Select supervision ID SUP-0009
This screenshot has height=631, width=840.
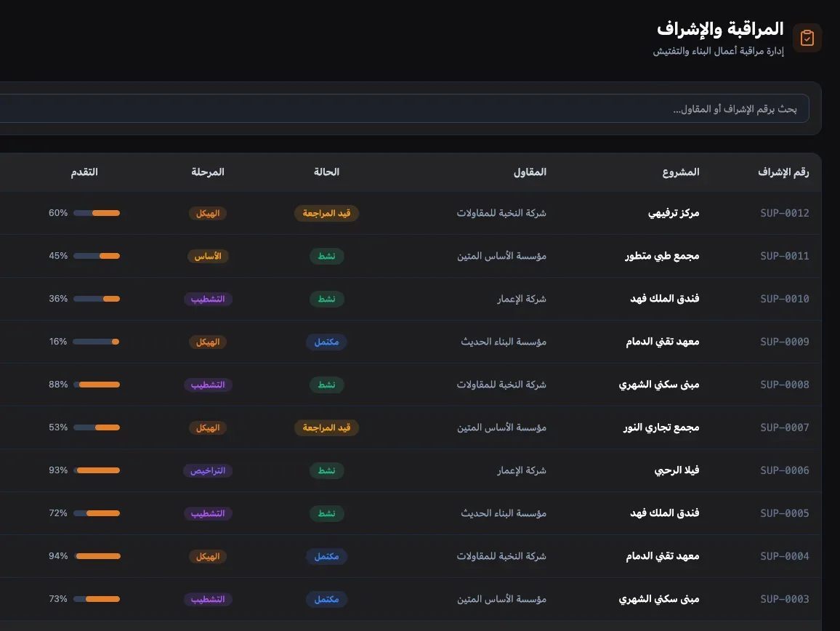point(784,342)
